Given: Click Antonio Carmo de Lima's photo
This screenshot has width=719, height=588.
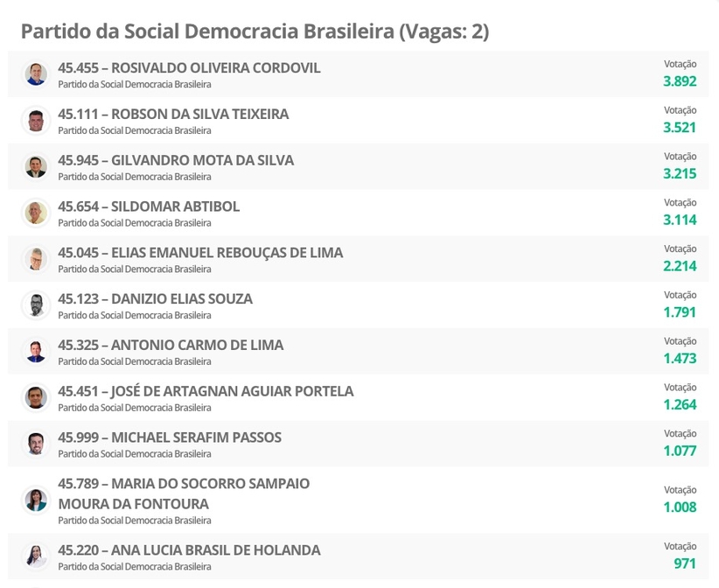Looking at the screenshot, I should [36, 352].
